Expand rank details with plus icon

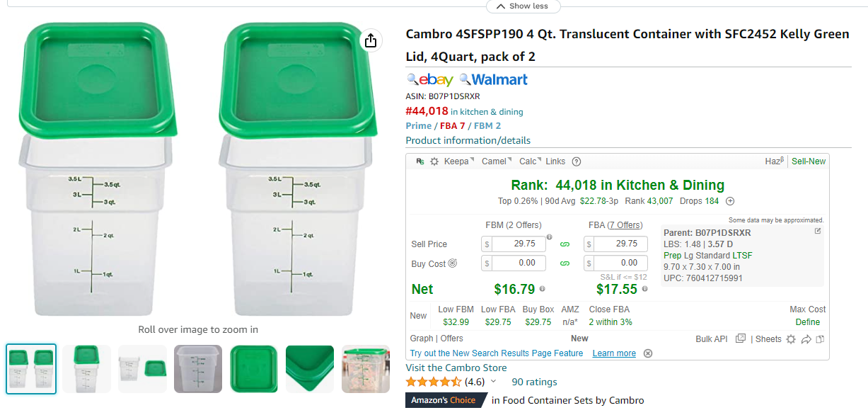730,202
